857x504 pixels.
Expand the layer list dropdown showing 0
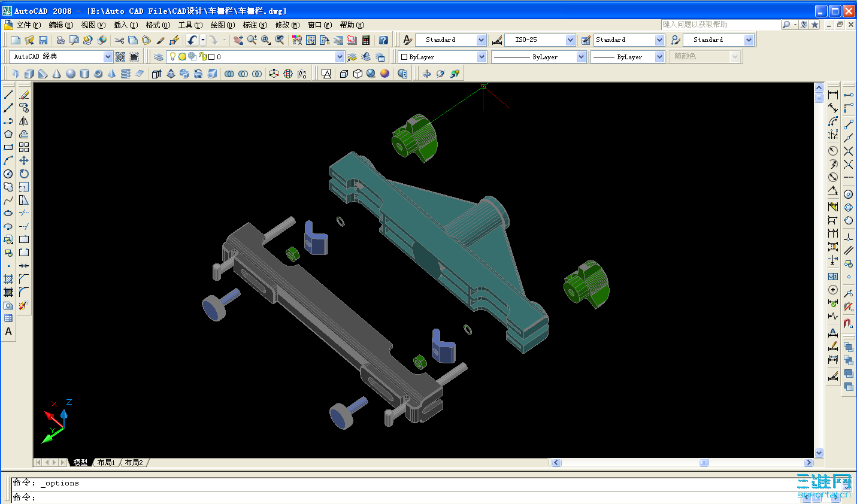340,57
